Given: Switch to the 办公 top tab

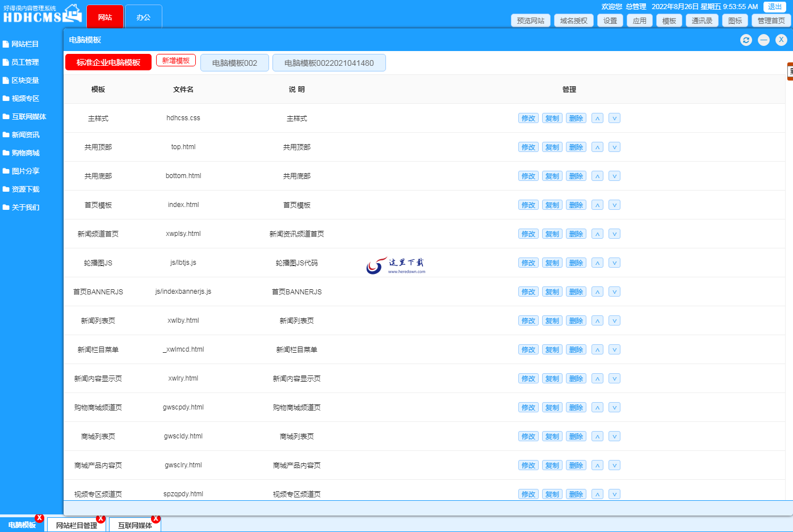Looking at the screenshot, I should [144, 17].
